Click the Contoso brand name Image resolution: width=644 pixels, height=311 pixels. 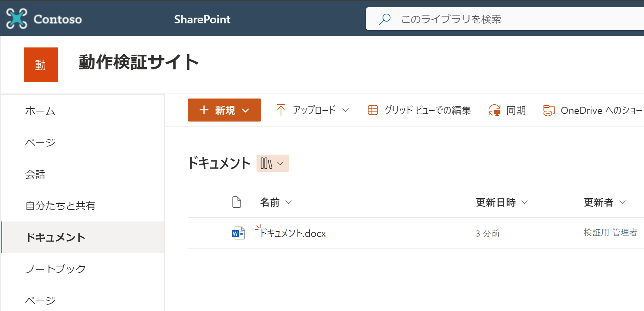click(58, 19)
